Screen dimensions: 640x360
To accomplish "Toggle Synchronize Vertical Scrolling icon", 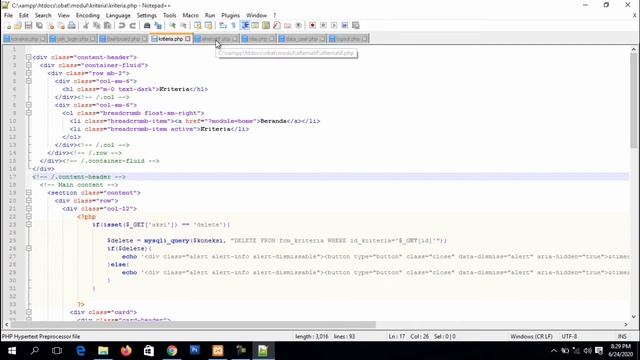I will (x=198, y=26).
